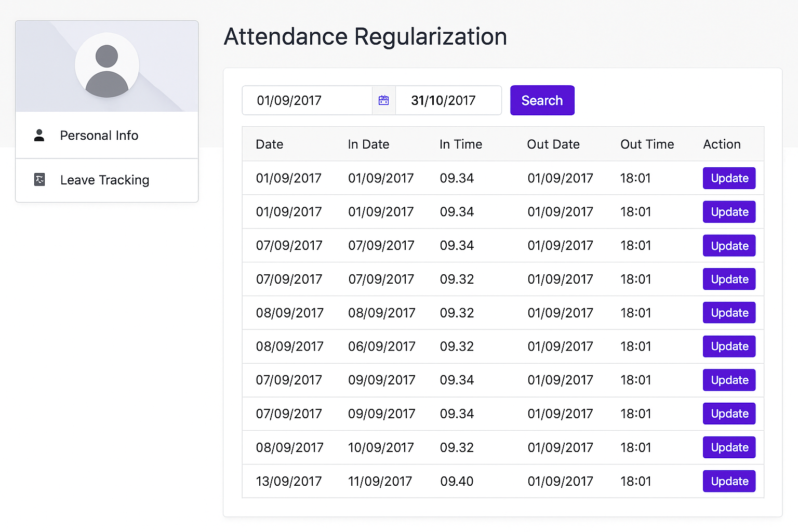Open the Personal Info menu item
798x532 pixels.
[99, 136]
